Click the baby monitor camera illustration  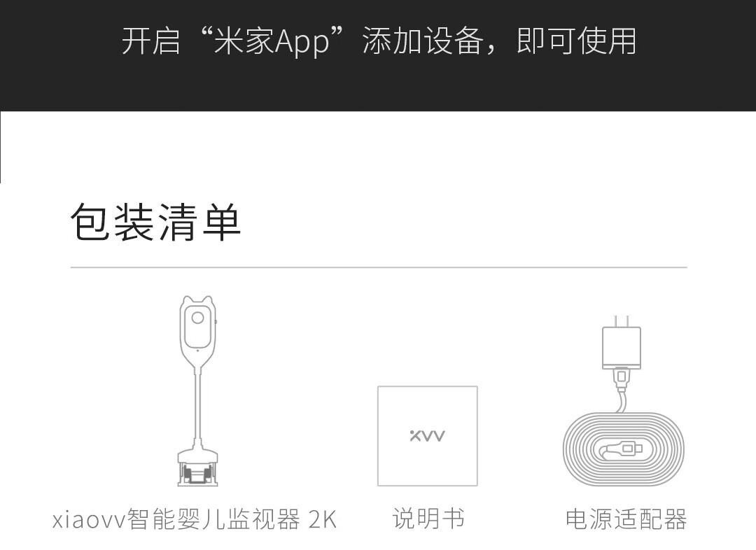(x=197, y=391)
